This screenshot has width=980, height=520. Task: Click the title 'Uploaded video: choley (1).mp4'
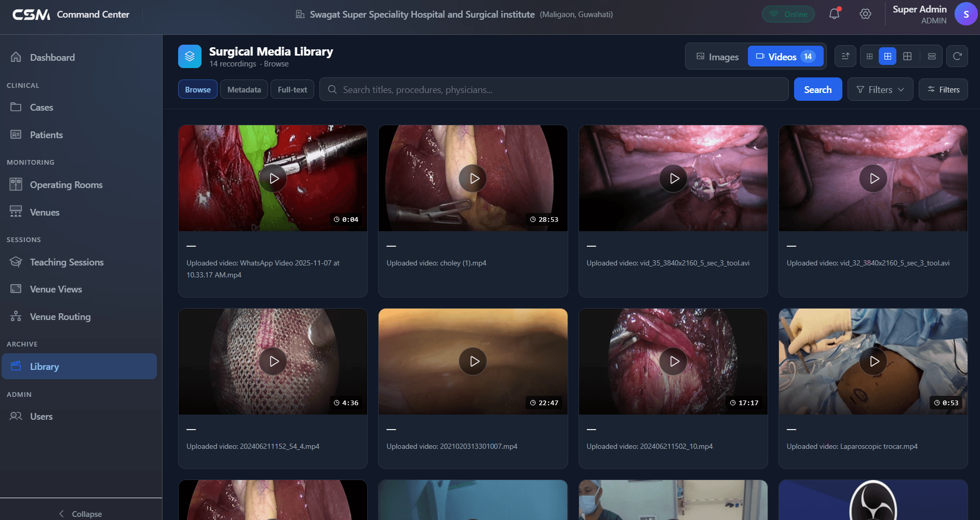436,263
